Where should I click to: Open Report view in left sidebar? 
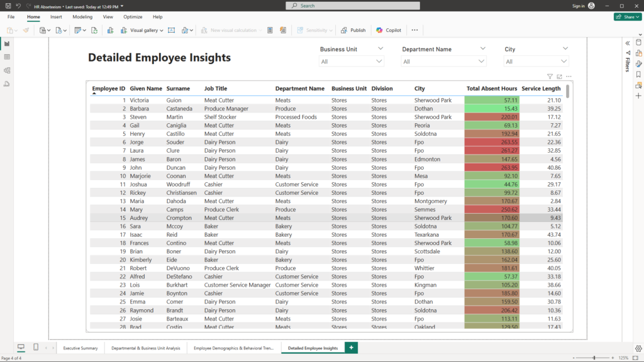[7, 43]
